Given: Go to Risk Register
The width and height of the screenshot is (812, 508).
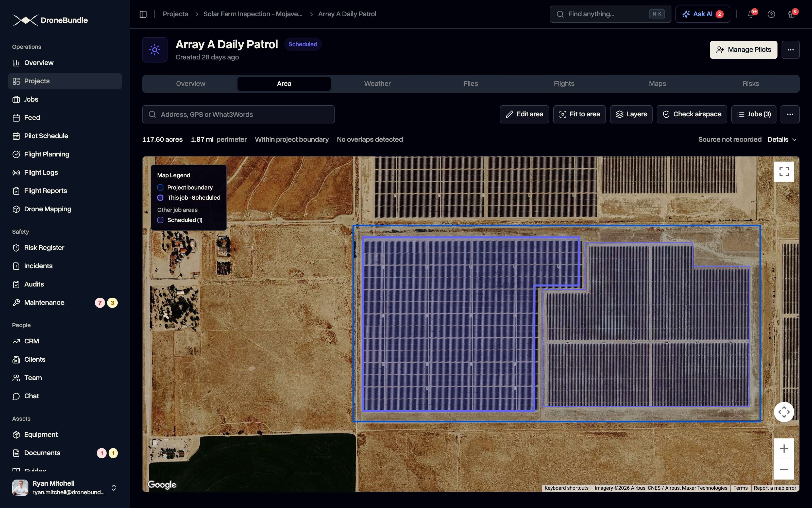Looking at the screenshot, I should [65, 248].
